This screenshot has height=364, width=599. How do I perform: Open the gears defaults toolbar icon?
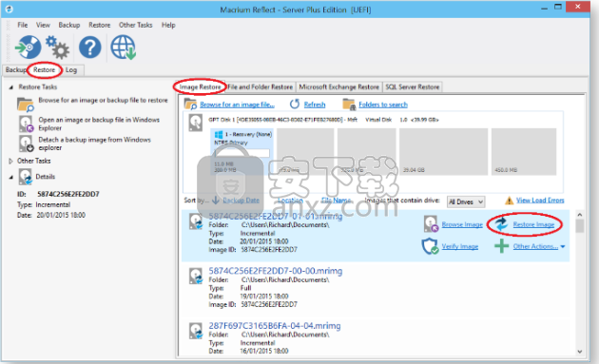point(57,48)
